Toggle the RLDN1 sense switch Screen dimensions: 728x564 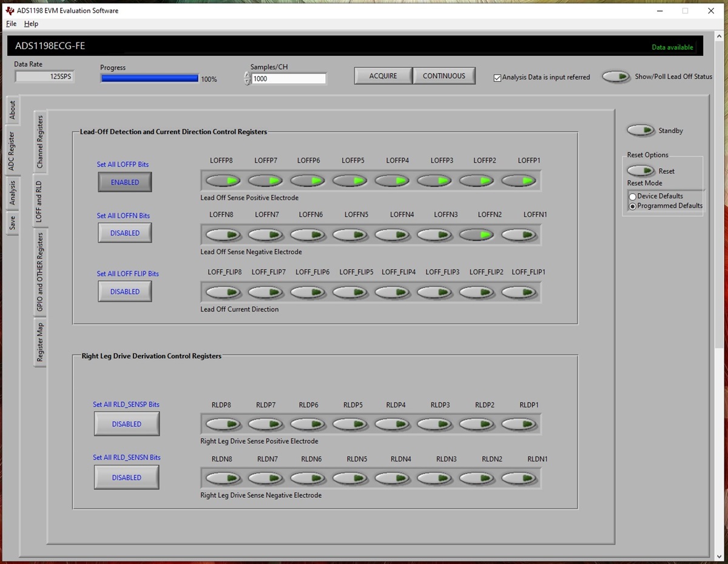(x=519, y=478)
